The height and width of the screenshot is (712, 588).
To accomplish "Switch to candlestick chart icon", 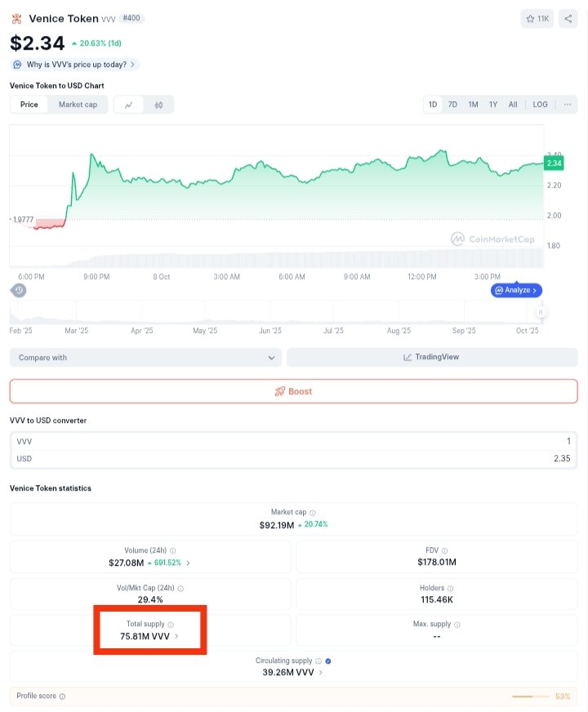I will pos(158,105).
